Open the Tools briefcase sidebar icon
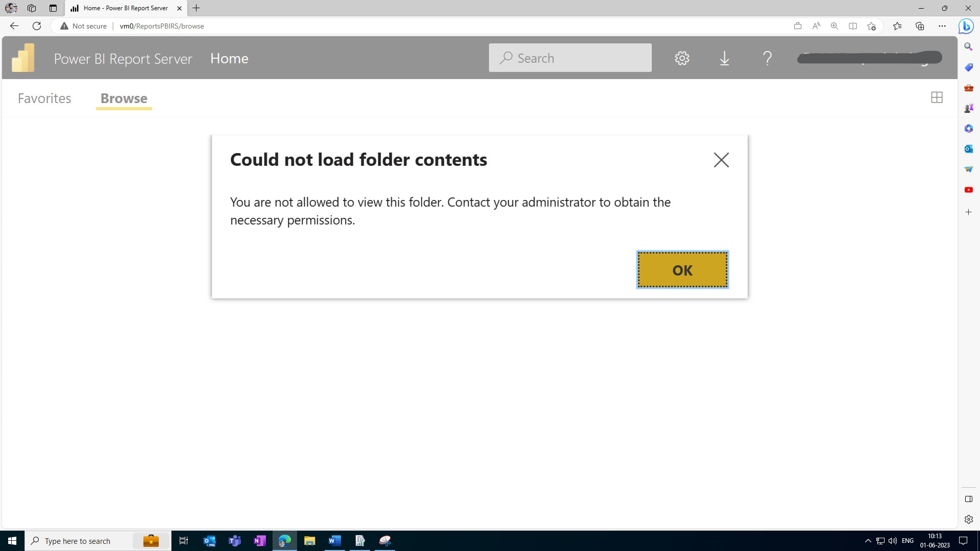 click(x=968, y=88)
